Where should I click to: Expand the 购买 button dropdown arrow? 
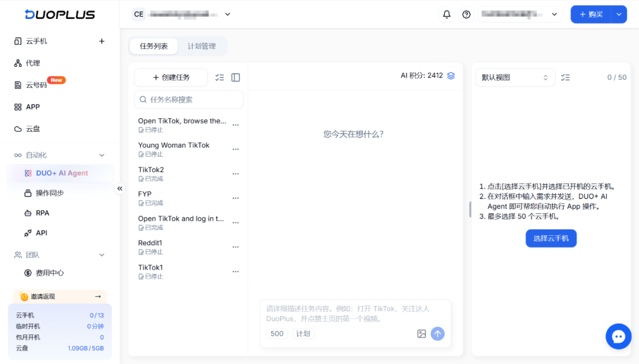[619, 14]
